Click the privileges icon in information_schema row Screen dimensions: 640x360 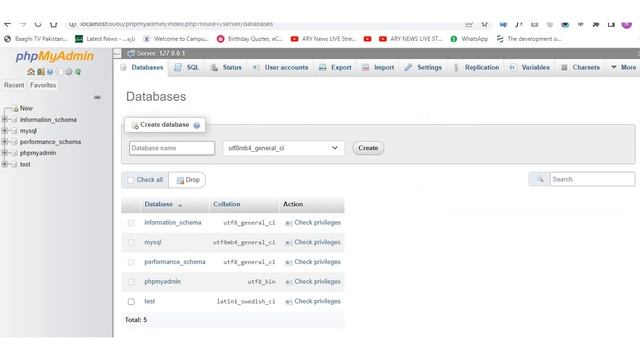coord(289,223)
